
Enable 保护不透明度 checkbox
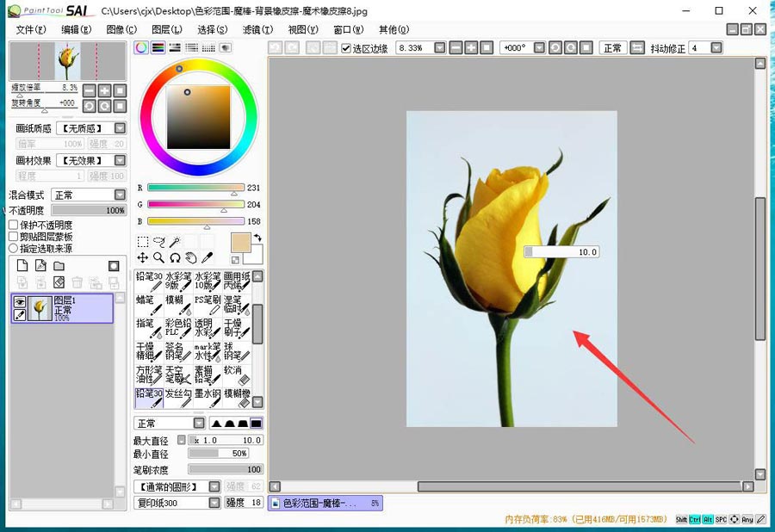tap(14, 225)
